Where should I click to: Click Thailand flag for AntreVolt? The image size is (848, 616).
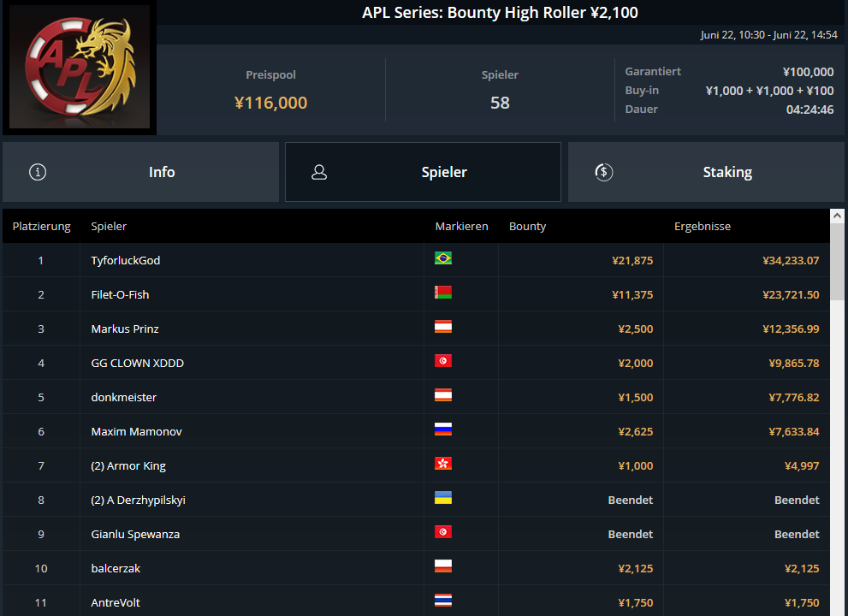(443, 601)
